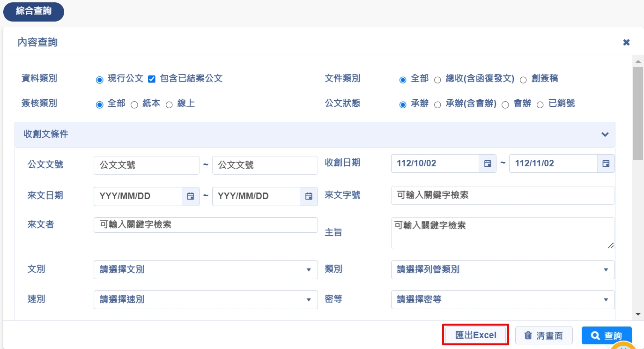Screen dimensions: 644x349
Task: Click the 來文日期 end date field
Action: tap(256, 196)
